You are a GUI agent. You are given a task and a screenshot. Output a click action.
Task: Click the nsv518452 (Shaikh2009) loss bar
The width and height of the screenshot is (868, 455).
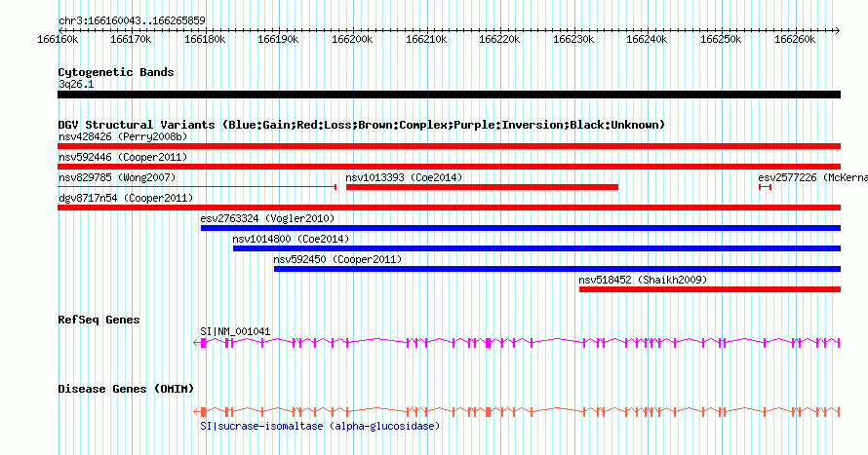tap(710, 289)
